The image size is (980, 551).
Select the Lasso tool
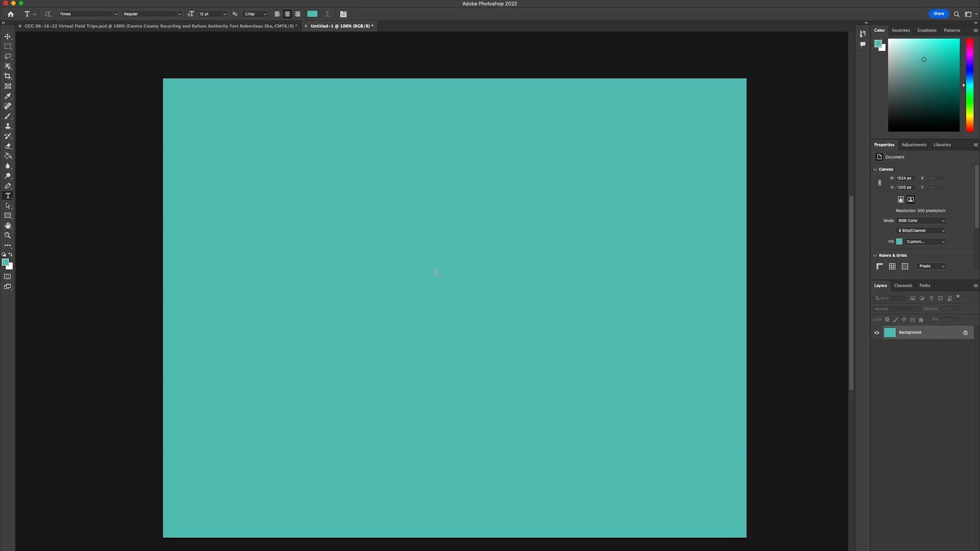[8, 56]
